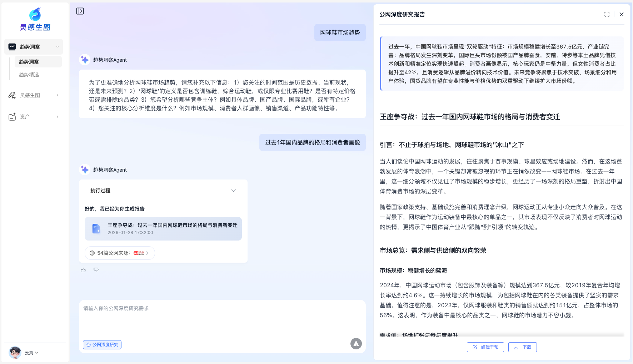This screenshot has height=364, width=633.
Task: Click the first 趋势洞察Agent sparkle icon
Action: coord(85,60)
